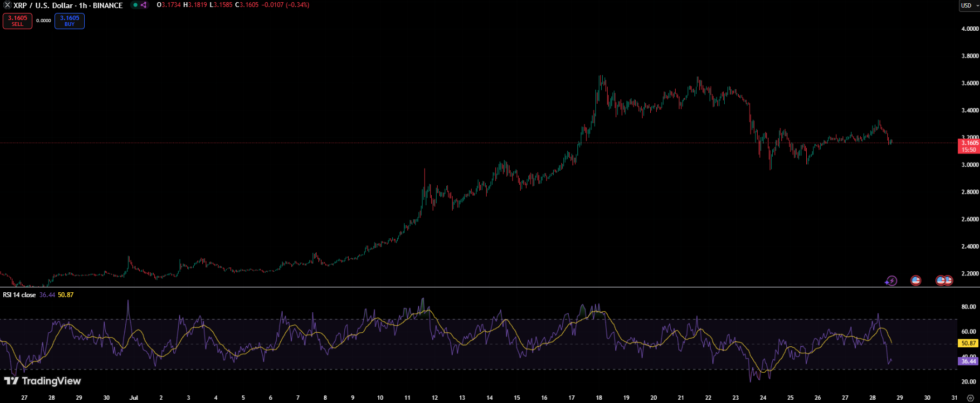Screen dimensions: 980x403
Task: Click the TradingView logo
Action: tap(43, 381)
